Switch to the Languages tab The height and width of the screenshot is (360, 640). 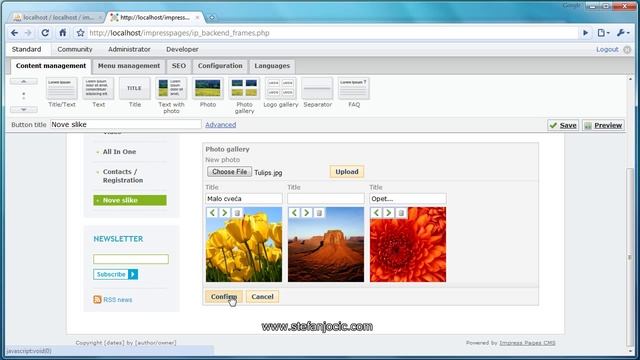tap(272, 66)
